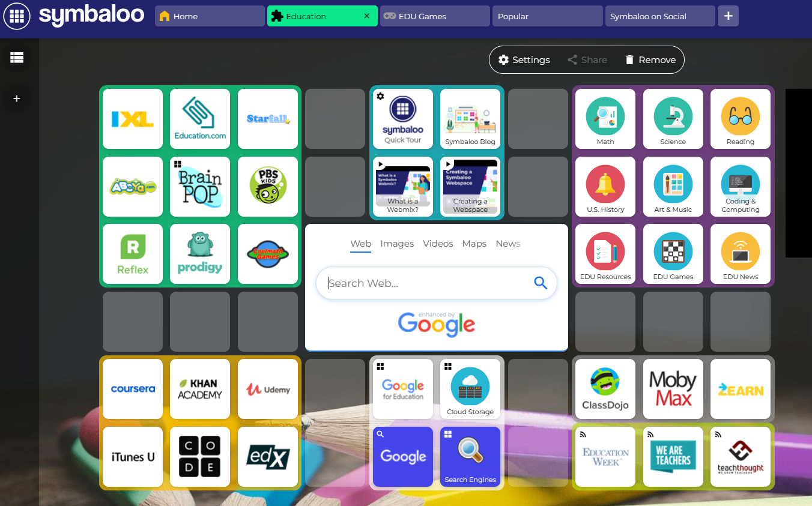Click the search magnifier button
The height and width of the screenshot is (506, 812).
[x=541, y=283]
